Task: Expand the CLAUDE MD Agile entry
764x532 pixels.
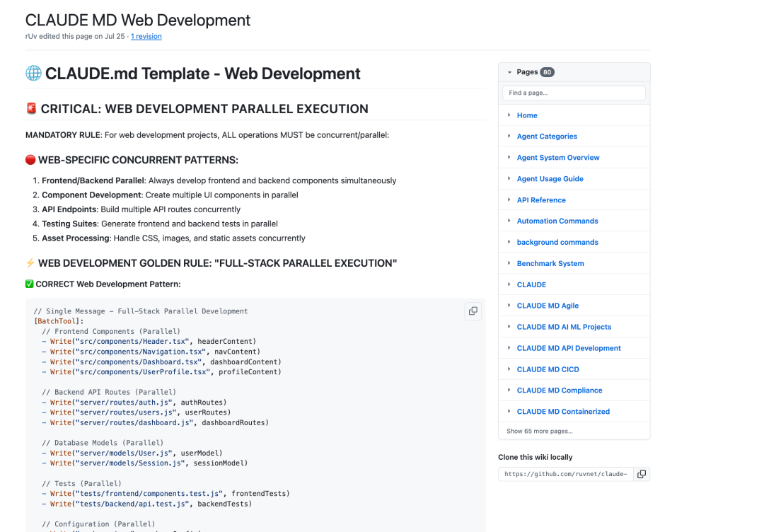Action: pyautogui.click(x=509, y=306)
